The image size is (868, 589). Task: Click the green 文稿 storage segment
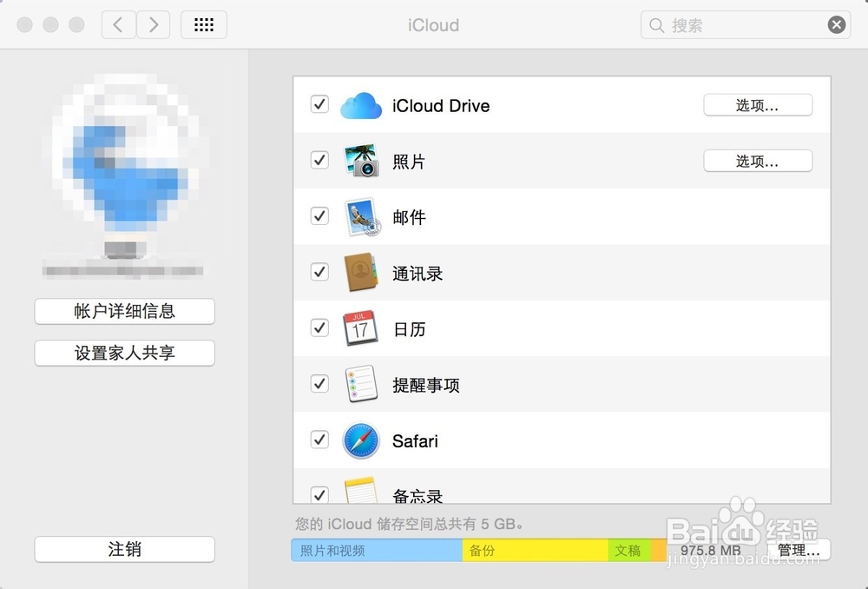(629, 550)
